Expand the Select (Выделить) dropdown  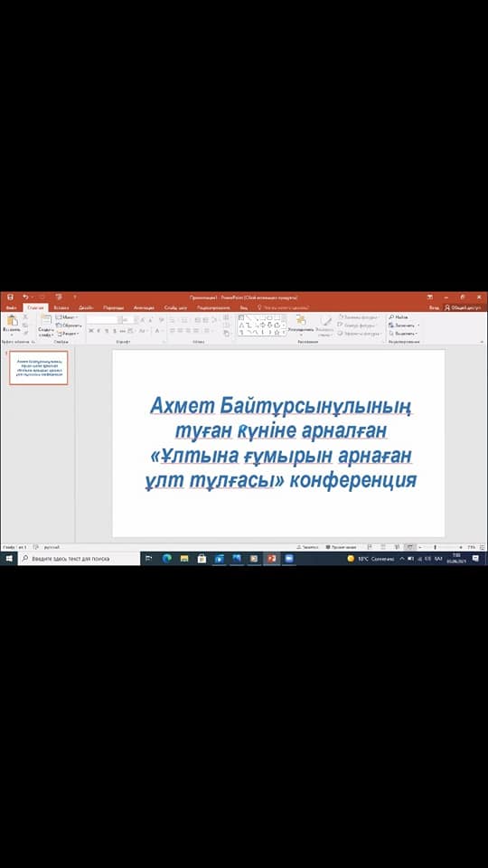tap(403, 334)
